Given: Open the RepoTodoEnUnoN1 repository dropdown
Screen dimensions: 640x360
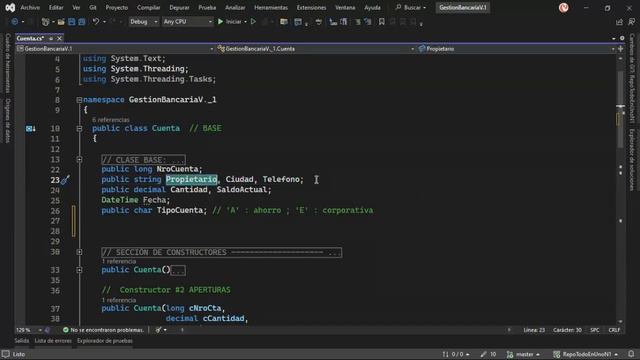Looking at the screenshot, I should [x=585, y=354].
